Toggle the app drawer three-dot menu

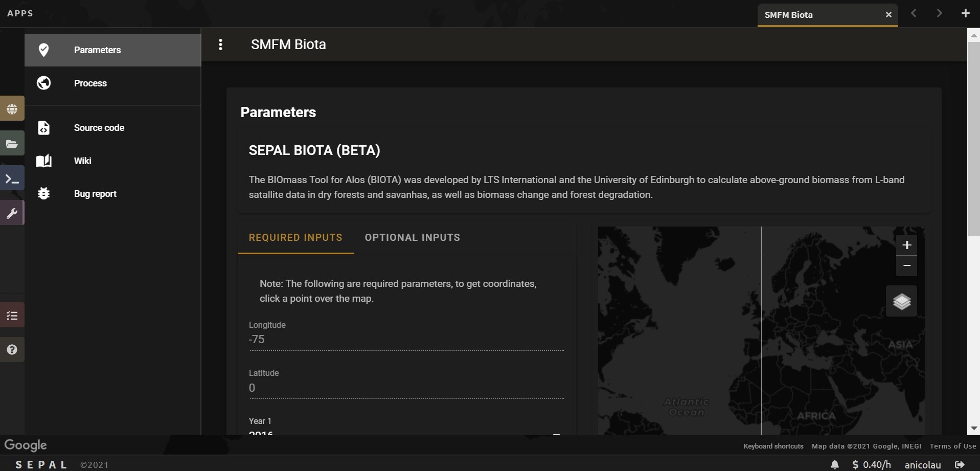(x=220, y=44)
